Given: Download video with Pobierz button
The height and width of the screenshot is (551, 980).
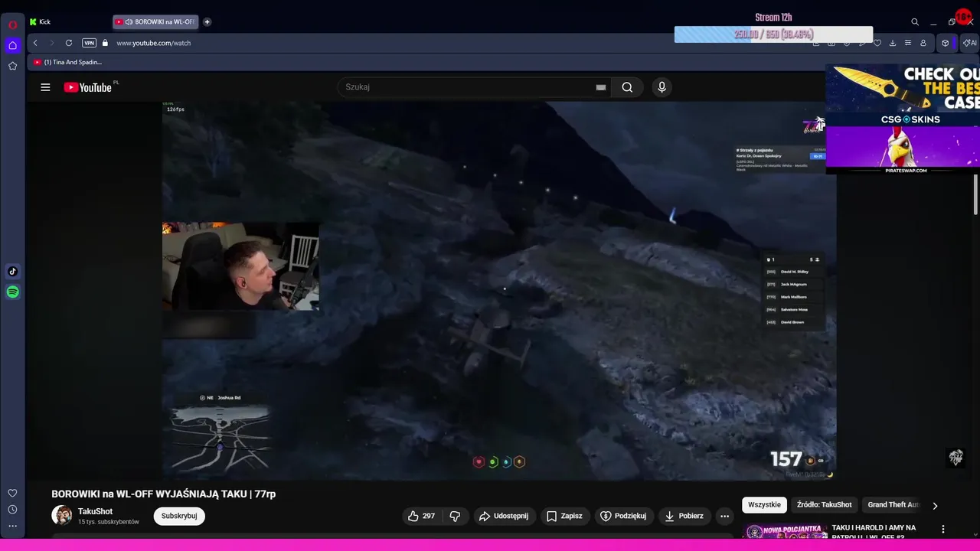Looking at the screenshot, I should (x=684, y=516).
